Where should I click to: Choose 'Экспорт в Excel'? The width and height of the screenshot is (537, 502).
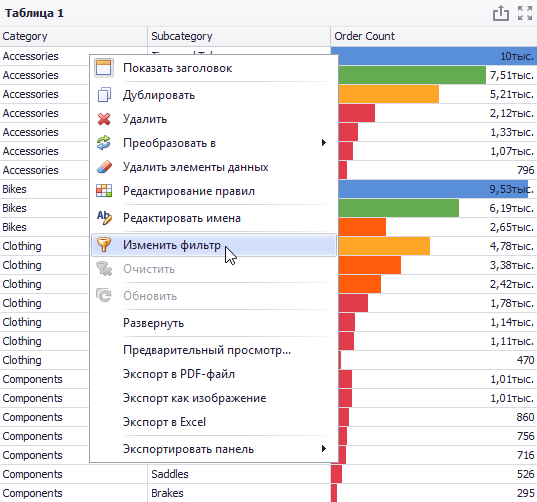(x=164, y=422)
